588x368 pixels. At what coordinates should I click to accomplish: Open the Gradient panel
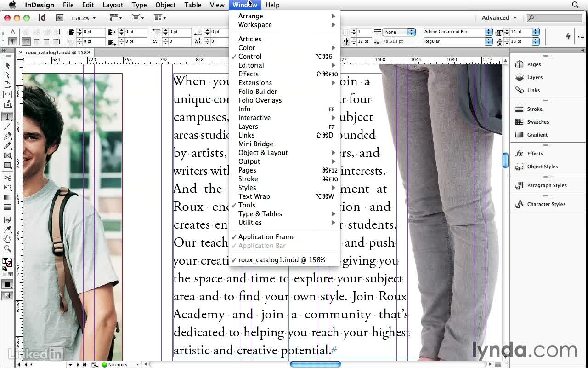click(537, 135)
